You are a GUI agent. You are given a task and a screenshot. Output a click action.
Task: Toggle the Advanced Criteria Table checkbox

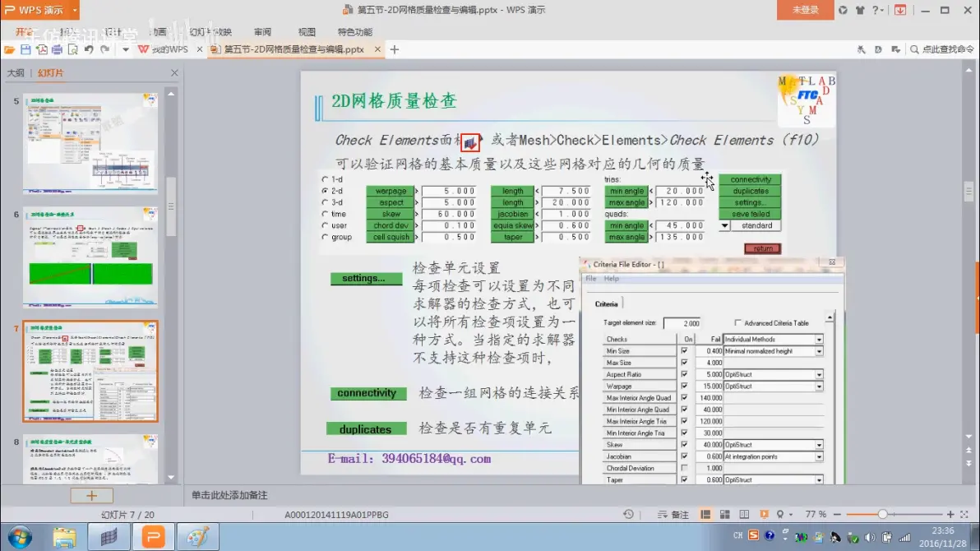coord(737,323)
